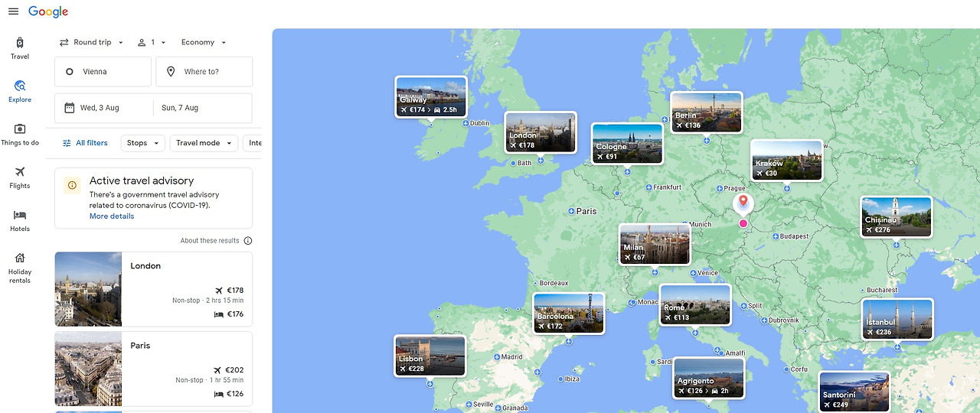Select the Lisbon map card
Viewport: 980px width, 413px height.
coord(430,356)
